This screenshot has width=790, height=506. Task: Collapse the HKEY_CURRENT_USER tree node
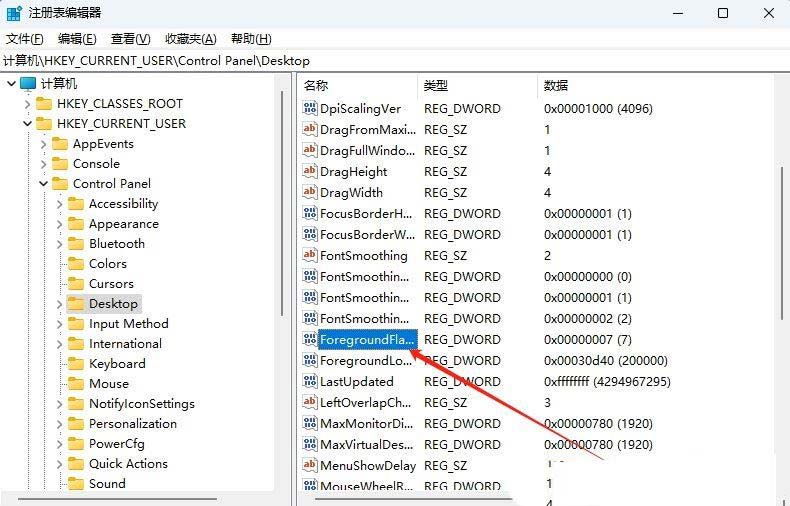[x=27, y=124]
